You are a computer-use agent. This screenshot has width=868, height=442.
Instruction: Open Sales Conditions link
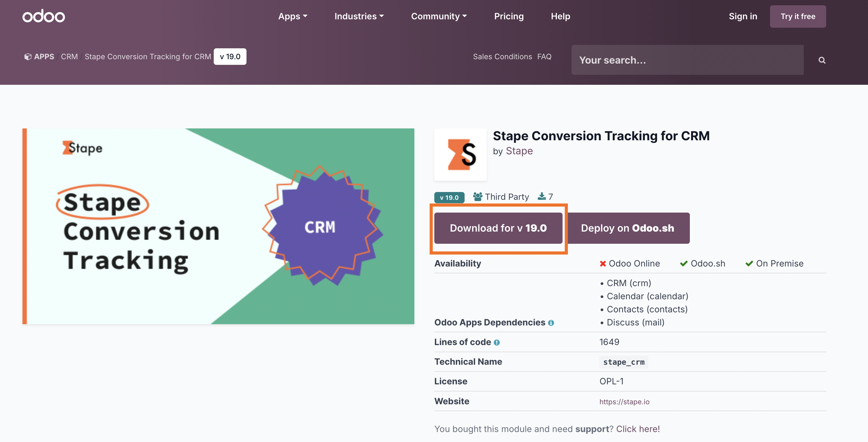(x=502, y=56)
